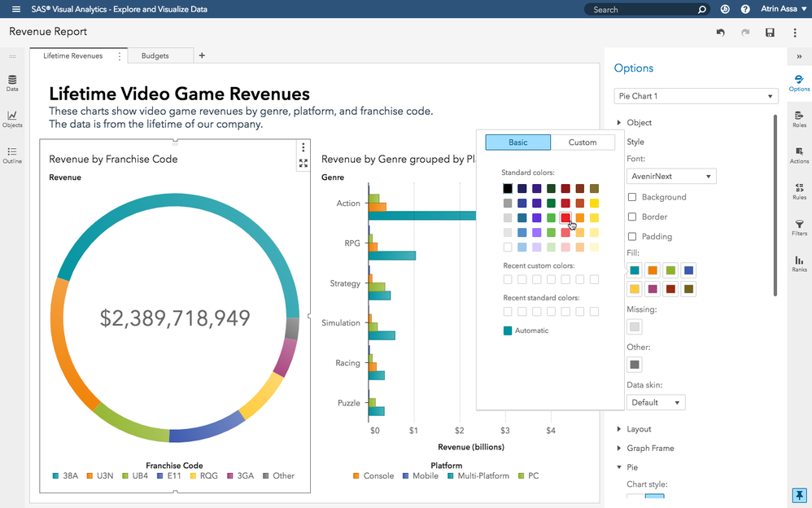
Task: Enable the Background checkbox
Action: (x=632, y=197)
